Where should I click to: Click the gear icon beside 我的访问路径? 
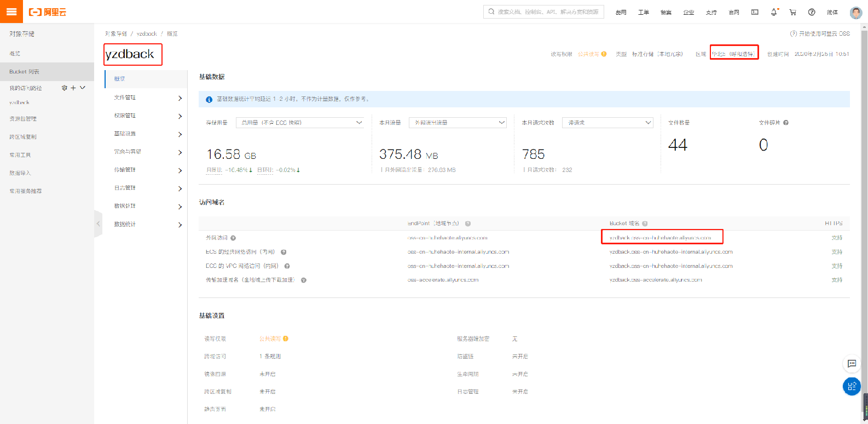pyautogui.click(x=65, y=88)
